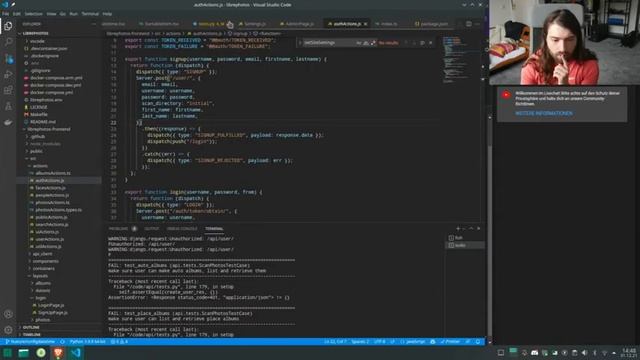
Task: Switch to the Output panel tab
Action: 151,229
